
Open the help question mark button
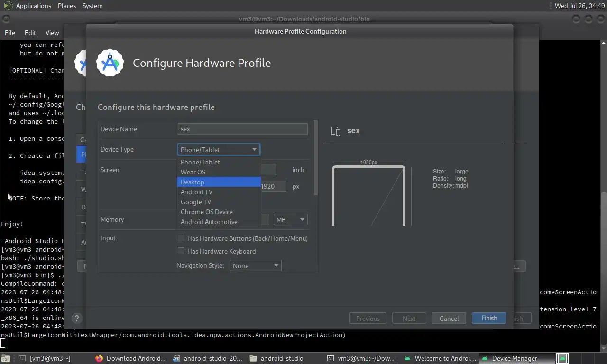77,318
